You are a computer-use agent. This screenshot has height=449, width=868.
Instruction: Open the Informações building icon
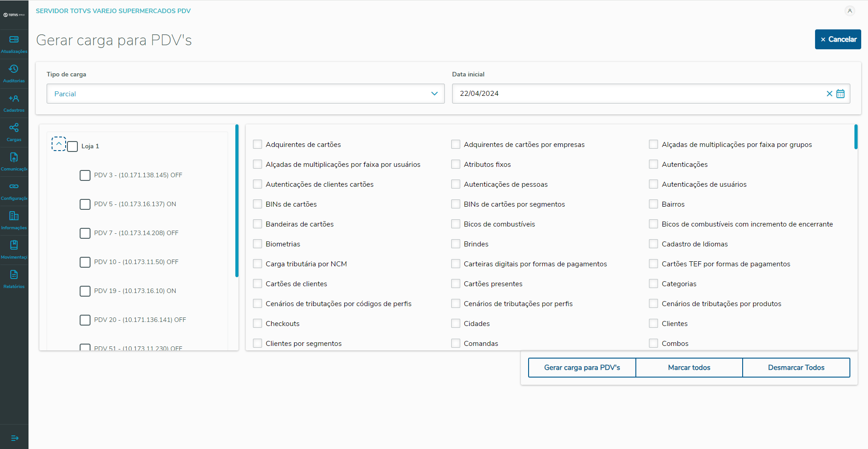click(x=14, y=216)
